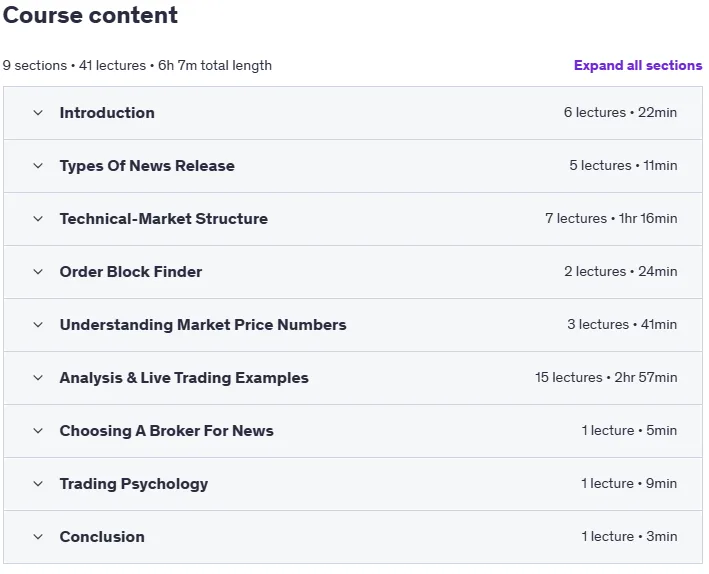This screenshot has width=709, height=574.
Task: Select Understanding Market Price Numbers title
Action: pyautogui.click(x=203, y=325)
